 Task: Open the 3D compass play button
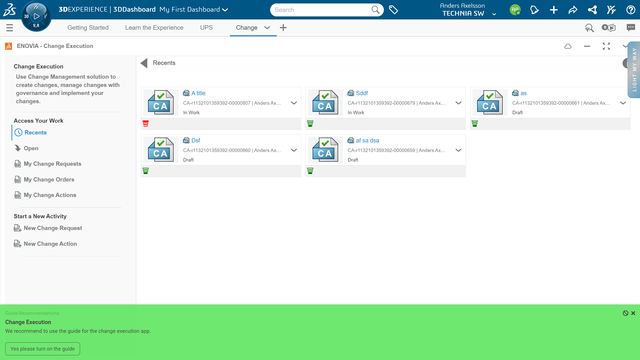tap(36, 16)
